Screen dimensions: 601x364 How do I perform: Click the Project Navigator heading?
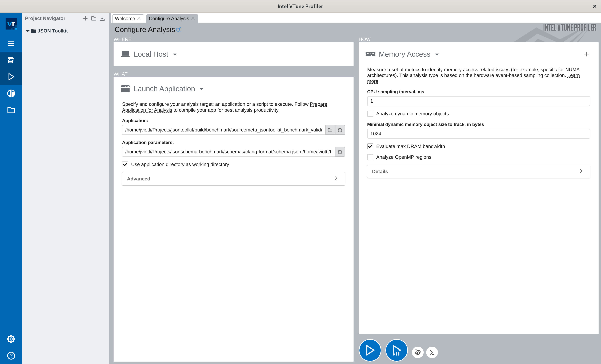coord(45,19)
